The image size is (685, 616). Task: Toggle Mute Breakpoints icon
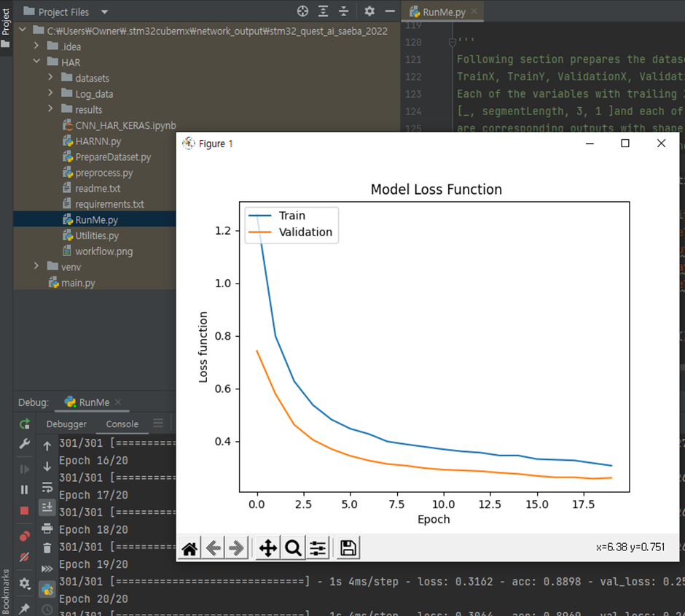pyautogui.click(x=25, y=557)
